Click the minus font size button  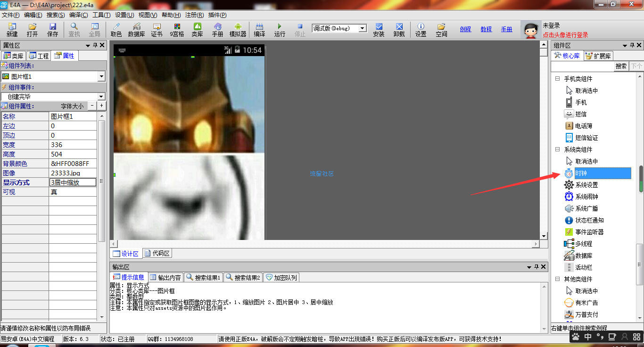tap(92, 106)
